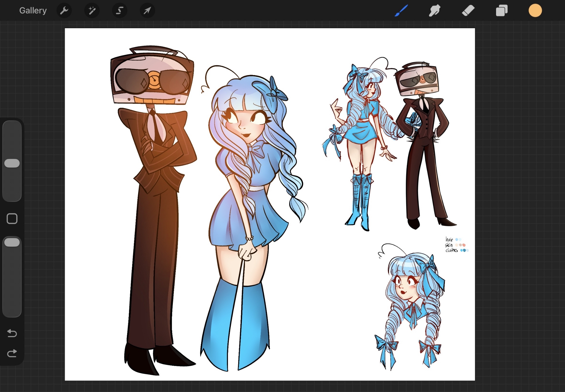565x392 pixels.
Task: Redo the last undone action
Action: click(12, 353)
